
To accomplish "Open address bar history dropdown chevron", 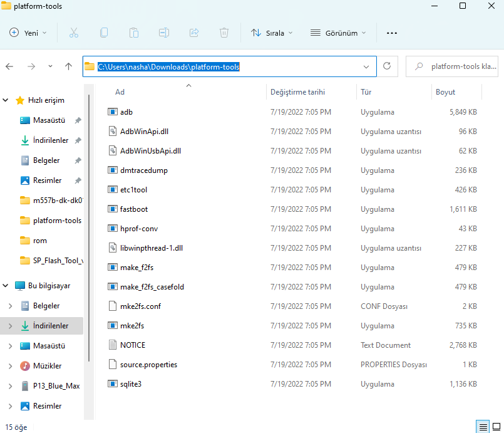I will pos(366,66).
